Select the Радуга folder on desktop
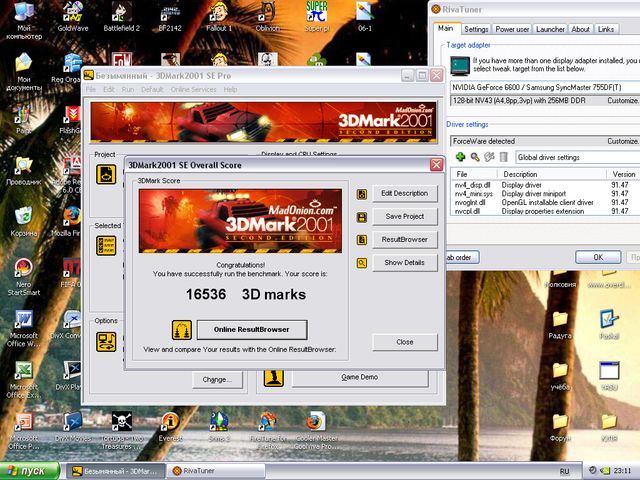640x480 pixels. coord(560,325)
